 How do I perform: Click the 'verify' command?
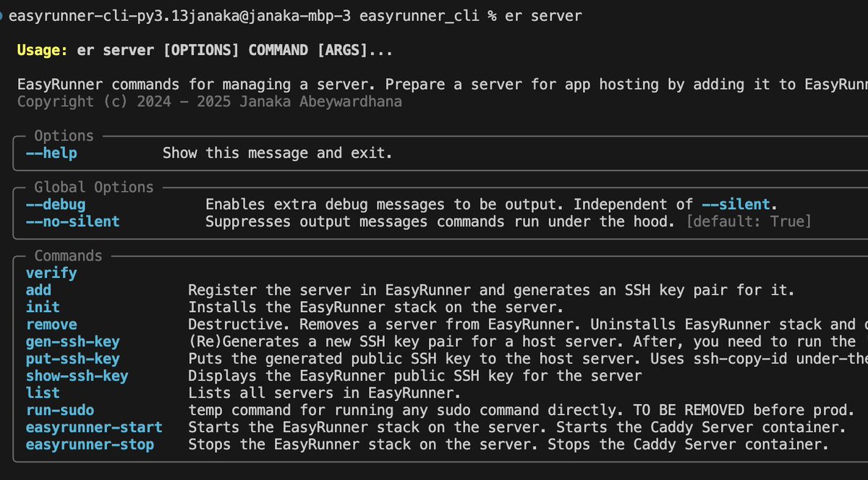point(51,273)
